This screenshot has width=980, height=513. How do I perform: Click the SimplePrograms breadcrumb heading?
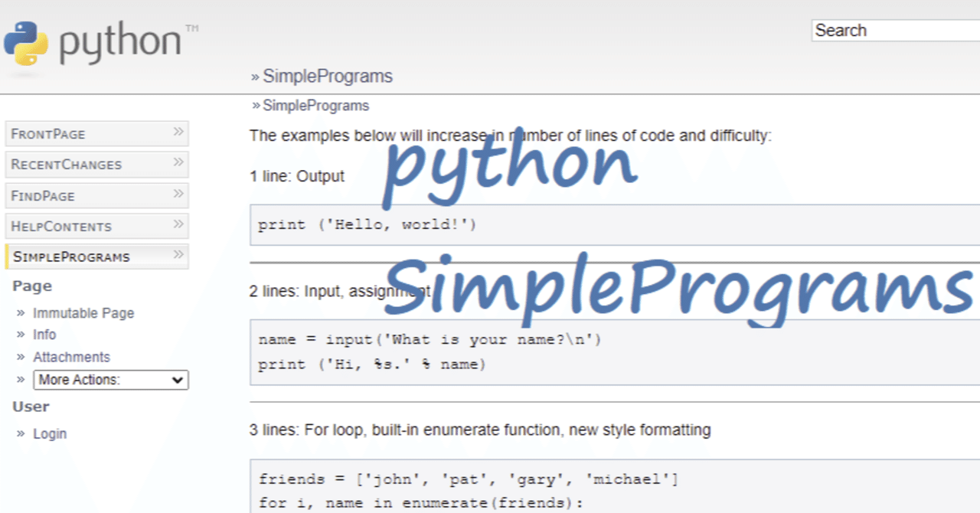(x=327, y=76)
